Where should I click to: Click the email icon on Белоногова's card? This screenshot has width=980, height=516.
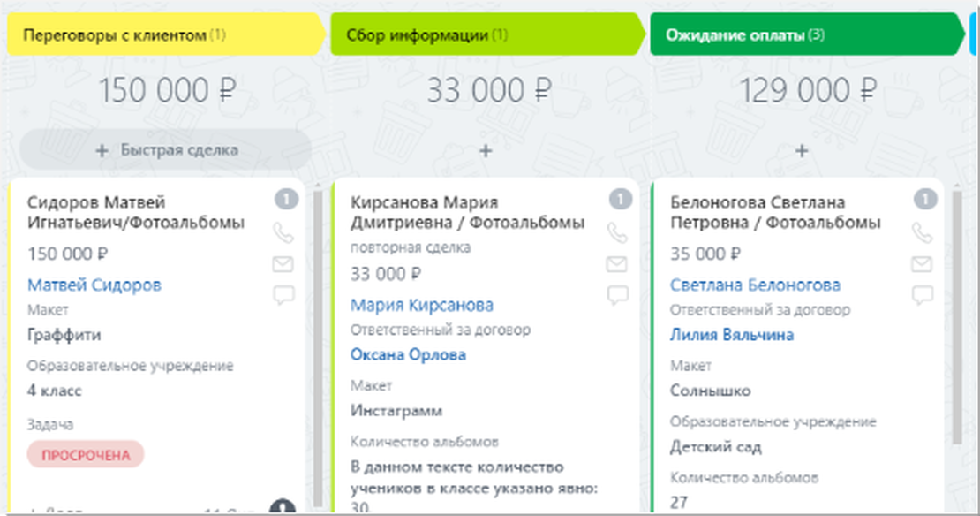[x=923, y=262]
